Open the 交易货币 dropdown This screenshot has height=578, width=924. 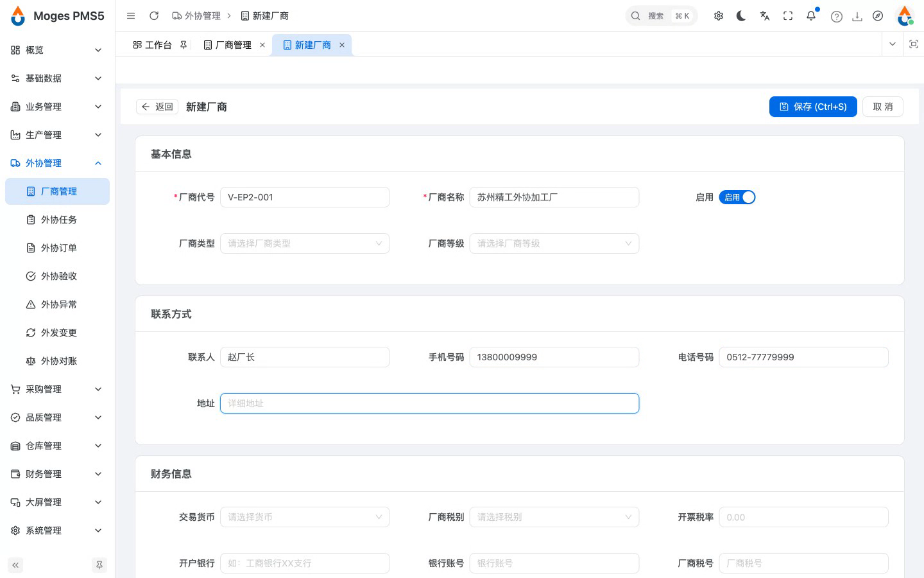[305, 517]
